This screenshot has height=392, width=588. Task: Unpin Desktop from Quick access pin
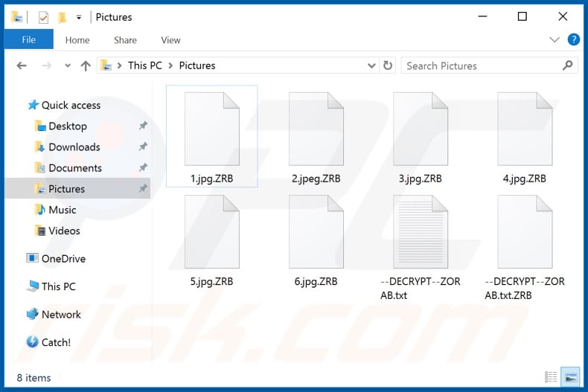(x=143, y=126)
